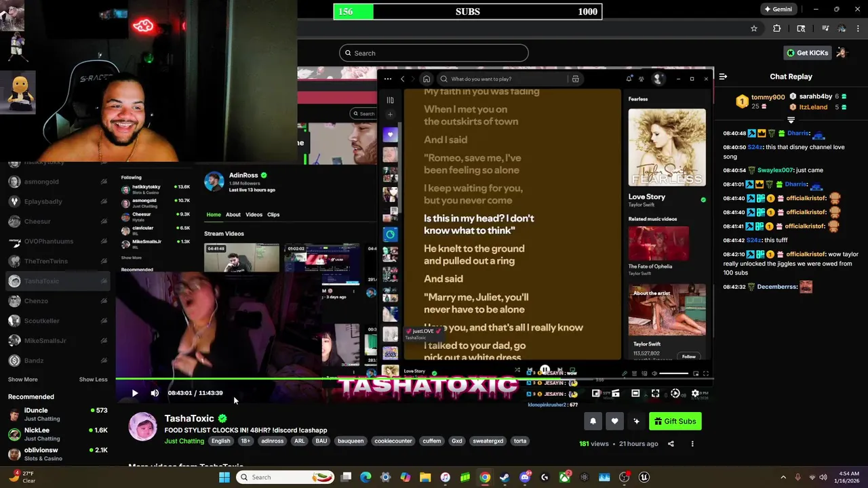Open the video's three-dot options menu
The width and height of the screenshot is (868, 488).
click(x=692, y=444)
